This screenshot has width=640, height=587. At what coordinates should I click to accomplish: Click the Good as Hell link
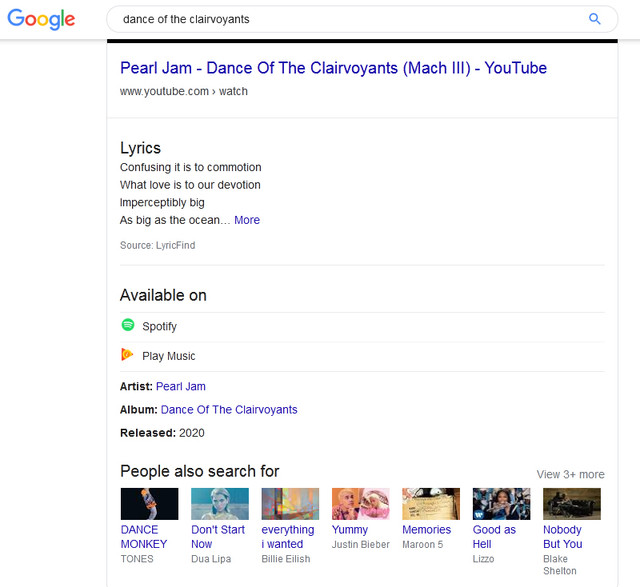click(494, 537)
